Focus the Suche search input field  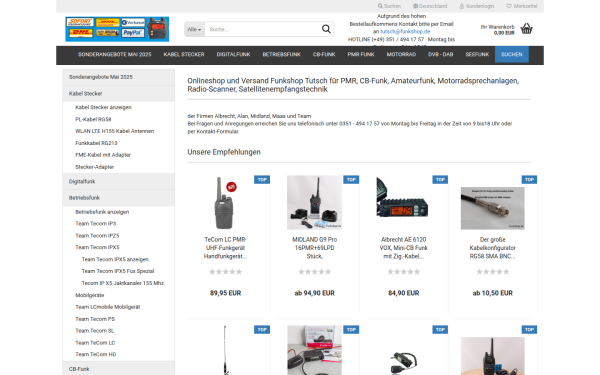click(x=263, y=29)
